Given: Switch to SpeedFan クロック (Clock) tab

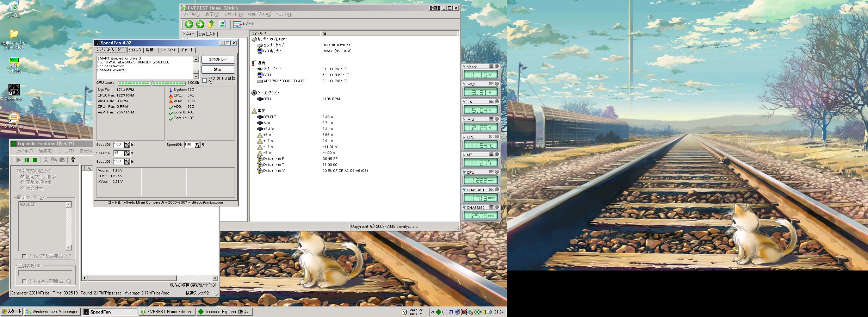Looking at the screenshot, I should point(135,50).
